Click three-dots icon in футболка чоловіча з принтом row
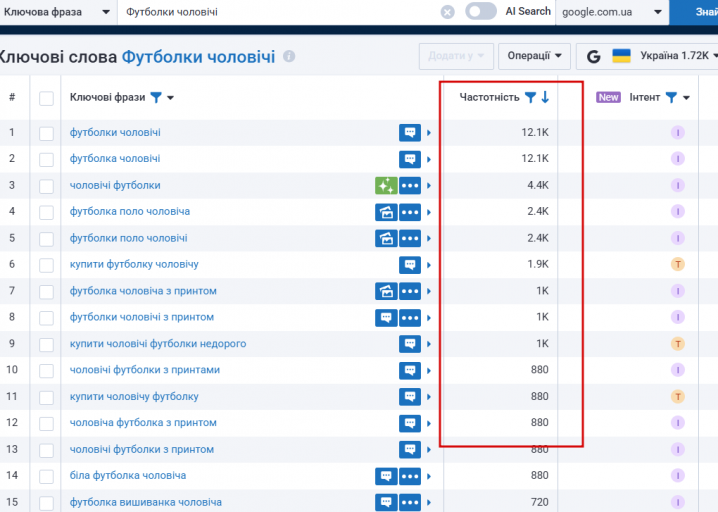 (x=410, y=291)
